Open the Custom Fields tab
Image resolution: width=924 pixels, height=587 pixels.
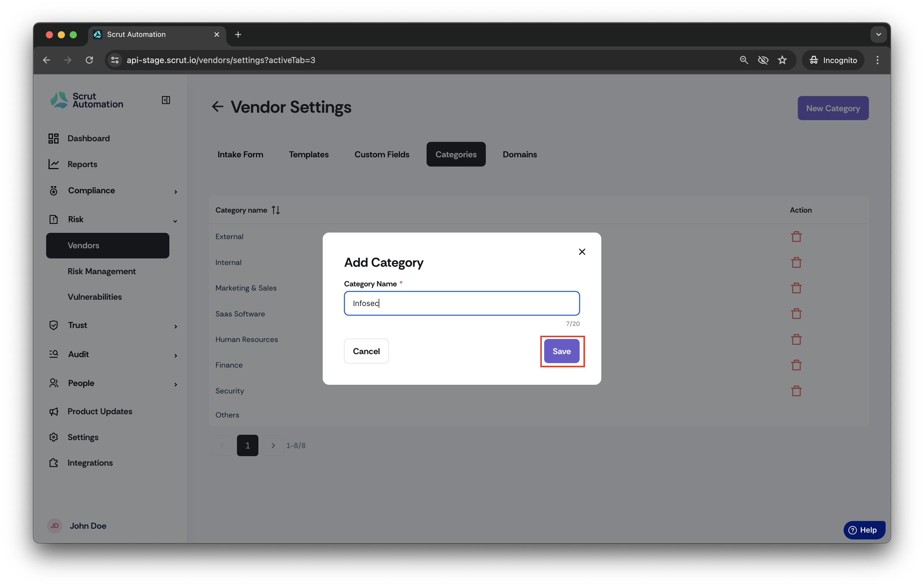[382, 155]
